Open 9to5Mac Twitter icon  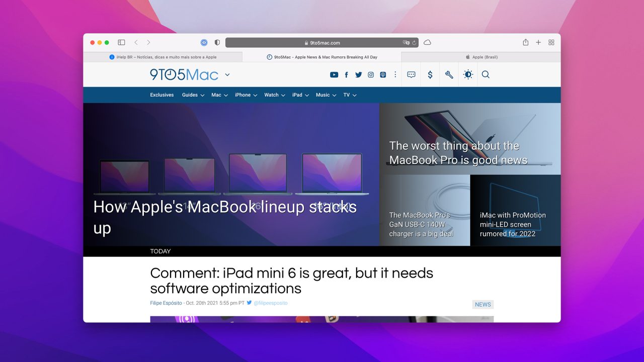[358, 74]
